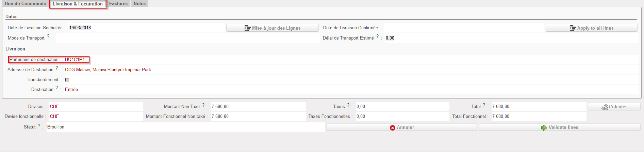Click the Validate lines button
This screenshot has height=152, width=644.
(x=560, y=127)
